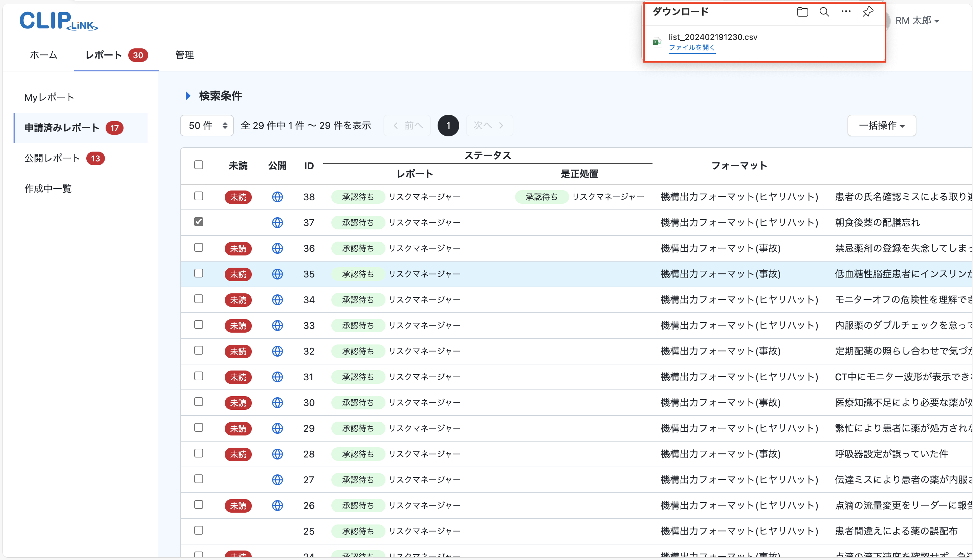This screenshot has width=973, height=560.
Task: Open 公開レポート from the sidebar
Action: 52,158
